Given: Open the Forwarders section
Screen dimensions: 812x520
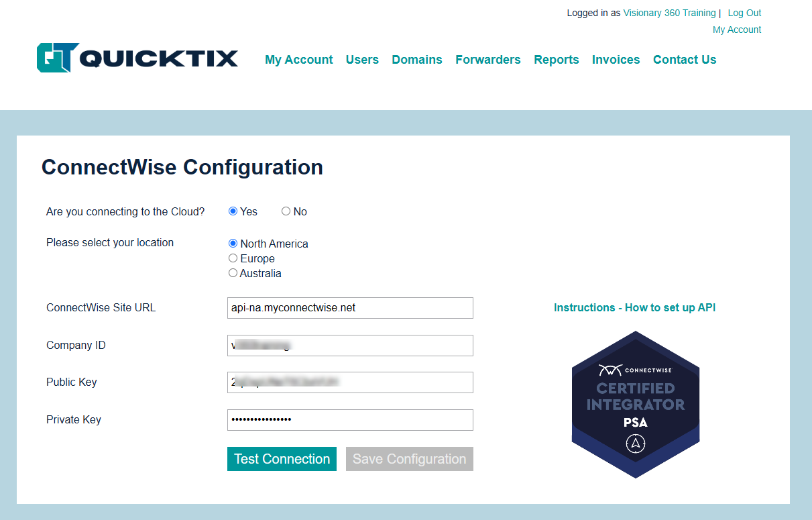Looking at the screenshot, I should pos(488,60).
